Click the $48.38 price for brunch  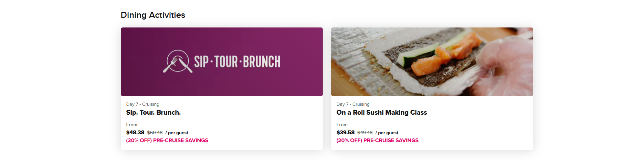[x=135, y=133]
